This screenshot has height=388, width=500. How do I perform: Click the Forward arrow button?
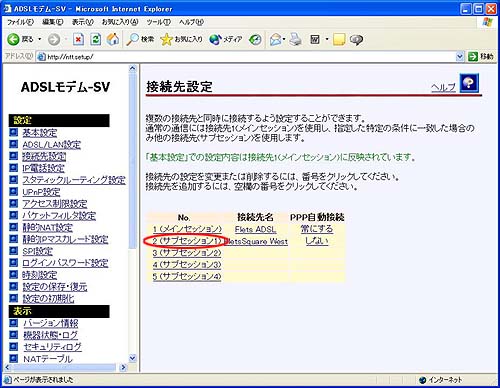54,40
